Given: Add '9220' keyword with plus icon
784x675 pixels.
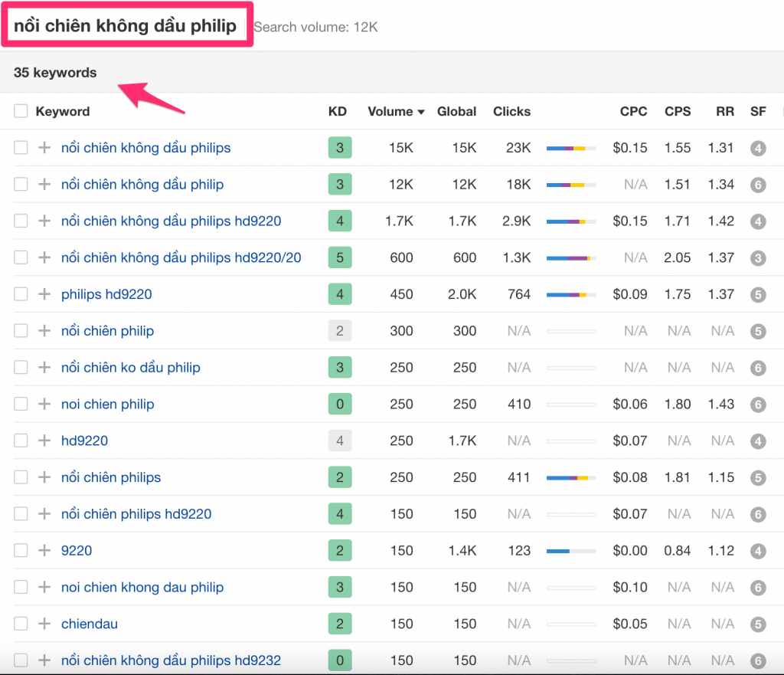Looking at the screenshot, I should (x=44, y=550).
